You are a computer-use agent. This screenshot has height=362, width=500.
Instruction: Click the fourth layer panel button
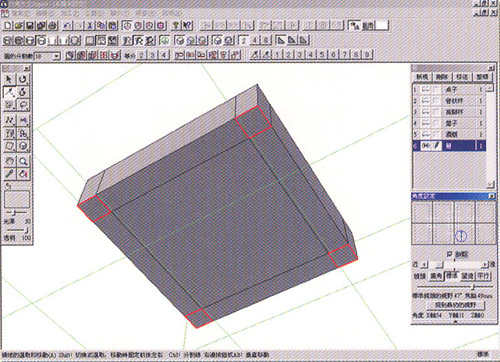point(482,77)
